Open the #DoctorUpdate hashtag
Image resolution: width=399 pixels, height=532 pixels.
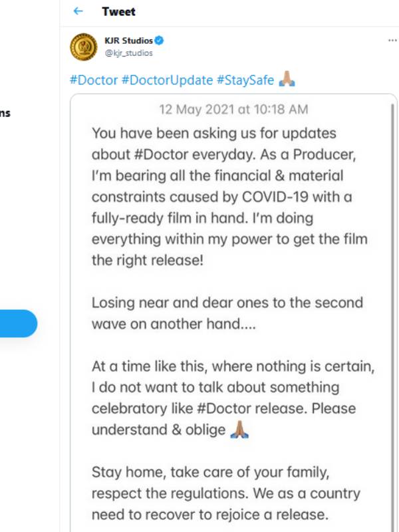[167, 80]
